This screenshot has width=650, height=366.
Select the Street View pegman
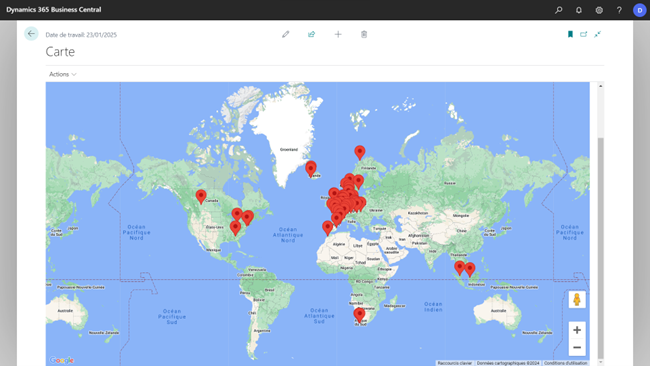577,299
